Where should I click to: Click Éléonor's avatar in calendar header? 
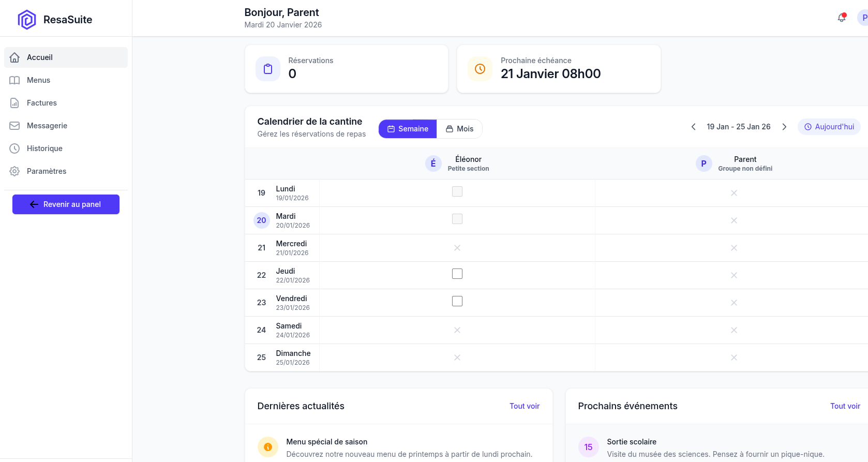pyautogui.click(x=433, y=163)
